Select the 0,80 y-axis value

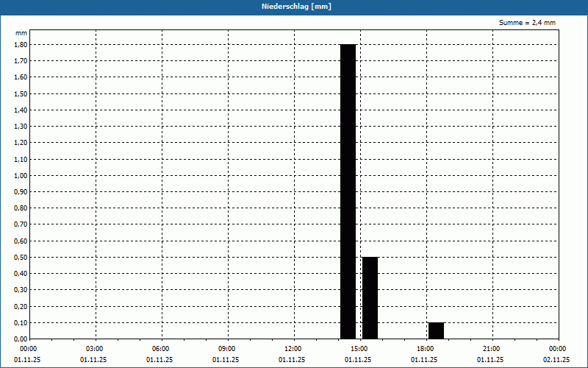coord(21,208)
